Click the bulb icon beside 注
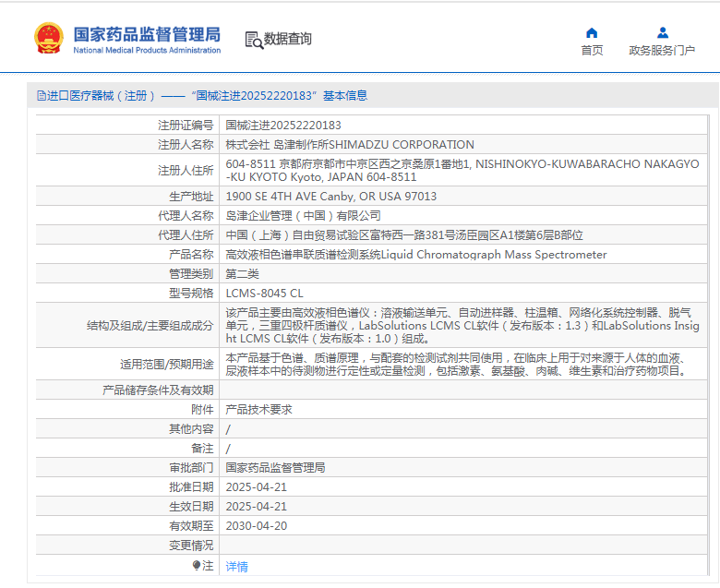 pos(197,565)
